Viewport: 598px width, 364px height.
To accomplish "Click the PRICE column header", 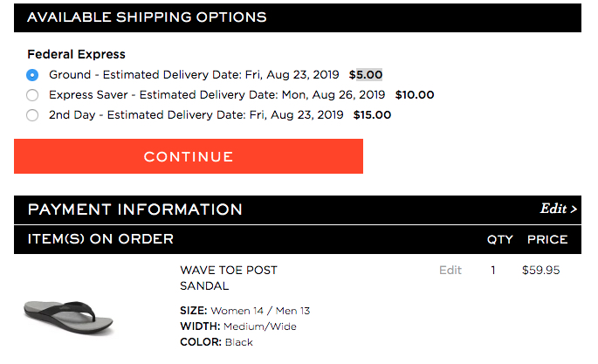I will [547, 239].
